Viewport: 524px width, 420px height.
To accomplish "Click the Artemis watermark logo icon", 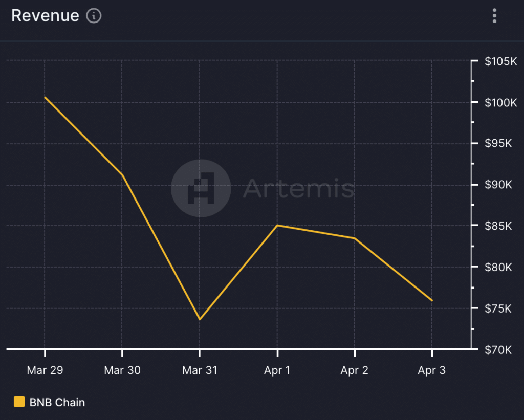I will point(201,189).
